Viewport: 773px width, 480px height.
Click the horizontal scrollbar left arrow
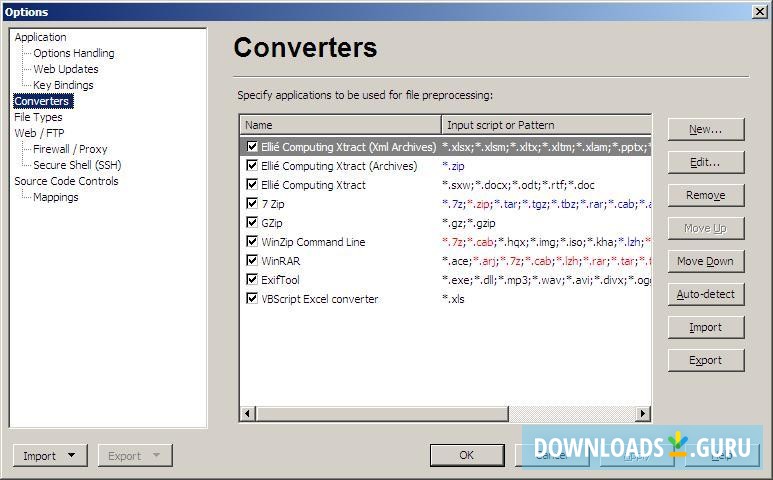point(247,413)
